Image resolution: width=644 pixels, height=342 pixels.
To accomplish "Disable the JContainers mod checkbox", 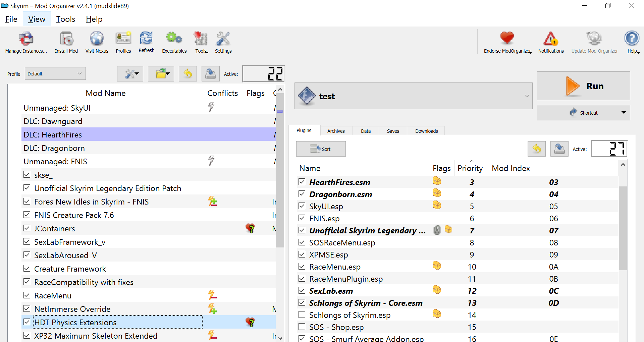I will pyautogui.click(x=27, y=228).
